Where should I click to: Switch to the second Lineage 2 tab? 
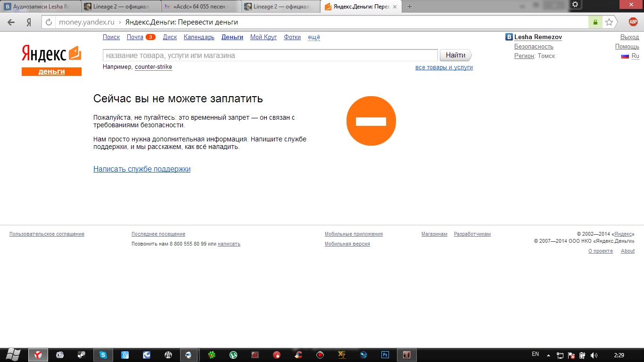point(281,7)
